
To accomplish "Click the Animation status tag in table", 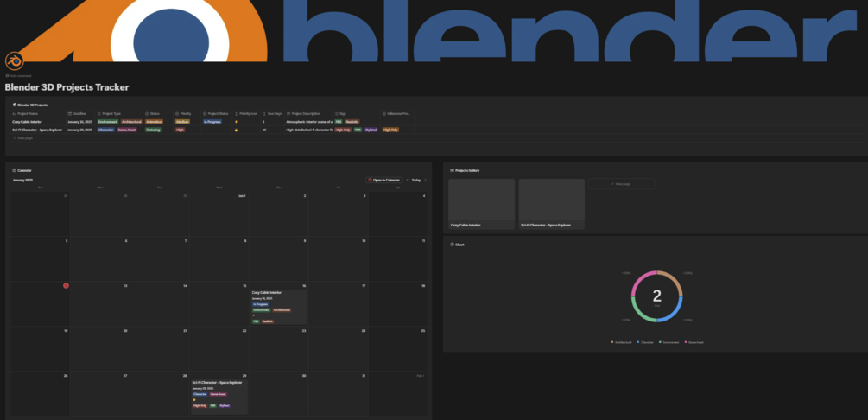I will point(154,121).
